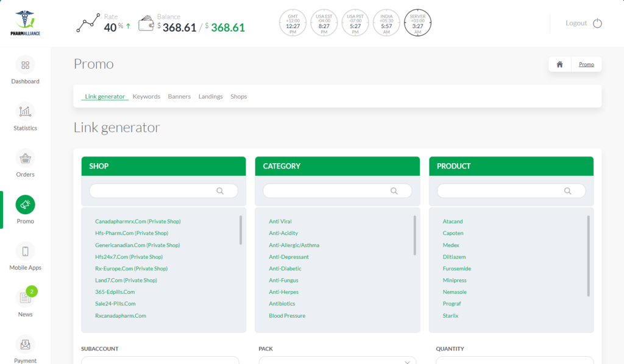Click the Product search input field
The width and height of the screenshot is (624, 364).
[511, 191]
